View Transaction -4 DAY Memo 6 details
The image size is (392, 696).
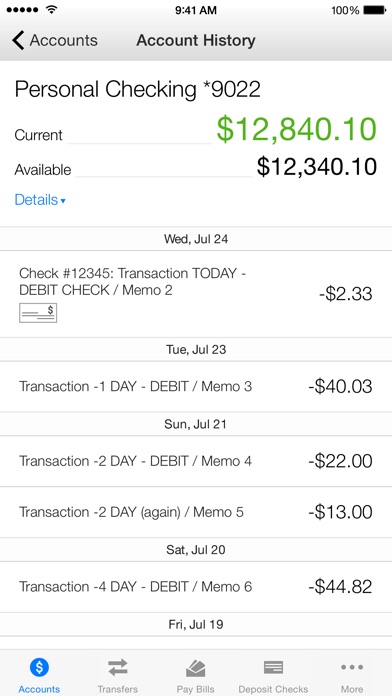(196, 587)
